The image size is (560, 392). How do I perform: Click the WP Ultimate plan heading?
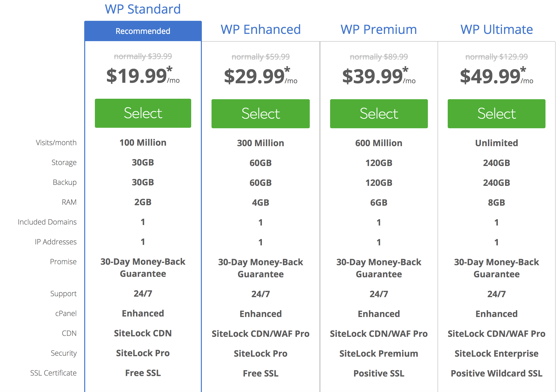click(x=496, y=29)
